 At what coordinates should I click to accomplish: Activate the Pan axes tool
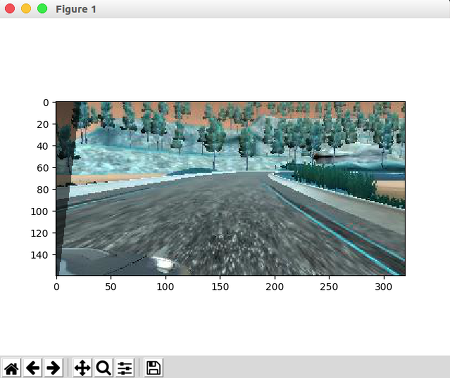(82, 368)
